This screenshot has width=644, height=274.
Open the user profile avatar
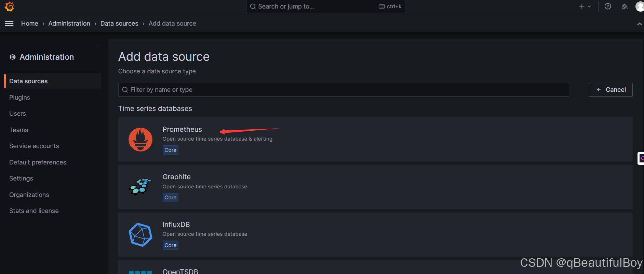point(640,6)
